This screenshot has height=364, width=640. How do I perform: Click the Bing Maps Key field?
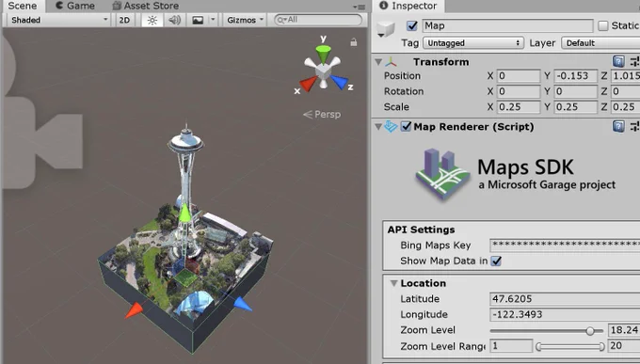565,245
